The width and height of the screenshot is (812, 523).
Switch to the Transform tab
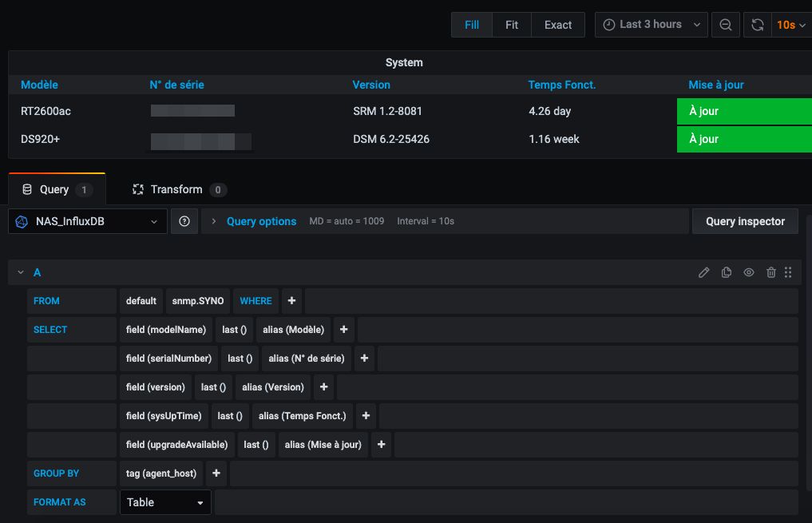[176, 189]
